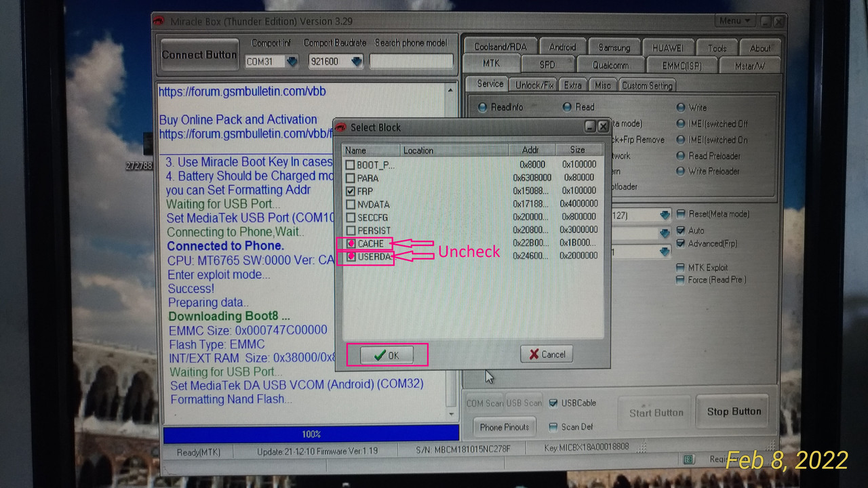Click the Connect Button
Viewport: 868px width, 488px height.
(x=199, y=55)
